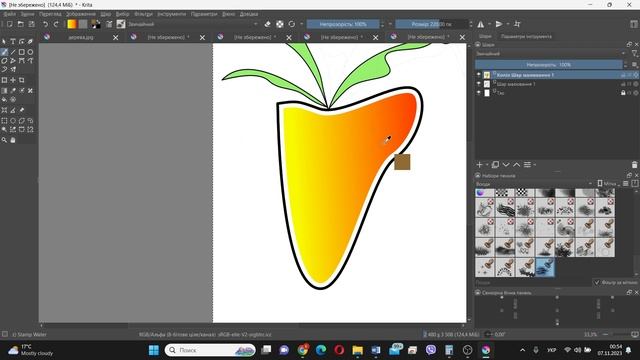Viewport: 640px width, 360px height.
Task: Select the Zoom tool
Action: click(4, 140)
